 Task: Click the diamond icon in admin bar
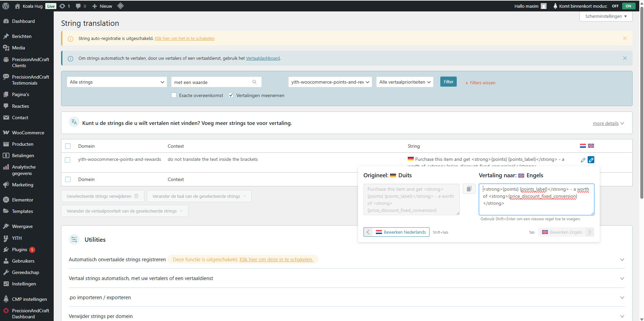click(120, 6)
